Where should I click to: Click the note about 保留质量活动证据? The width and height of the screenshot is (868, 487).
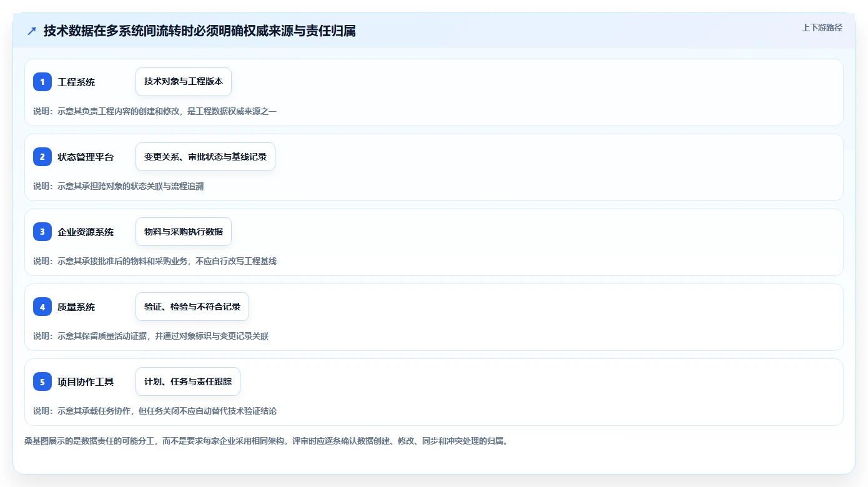pyautogui.click(x=151, y=336)
